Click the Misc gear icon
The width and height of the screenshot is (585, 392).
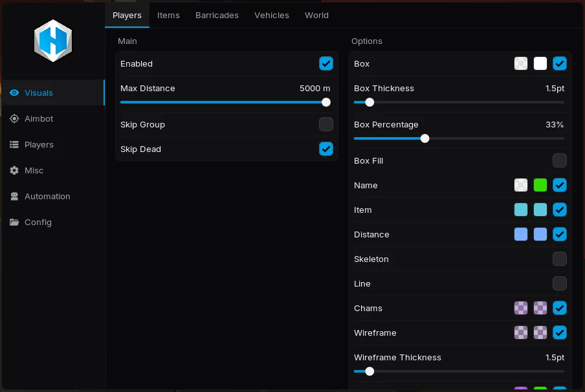coord(14,171)
